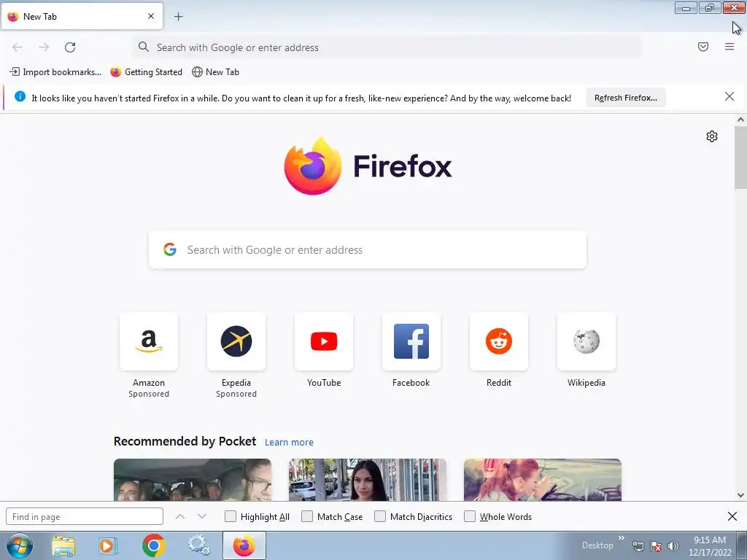This screenshot has width=747, height=560.
Task: Click the info icon in notification bar
Action: [20, 97]
